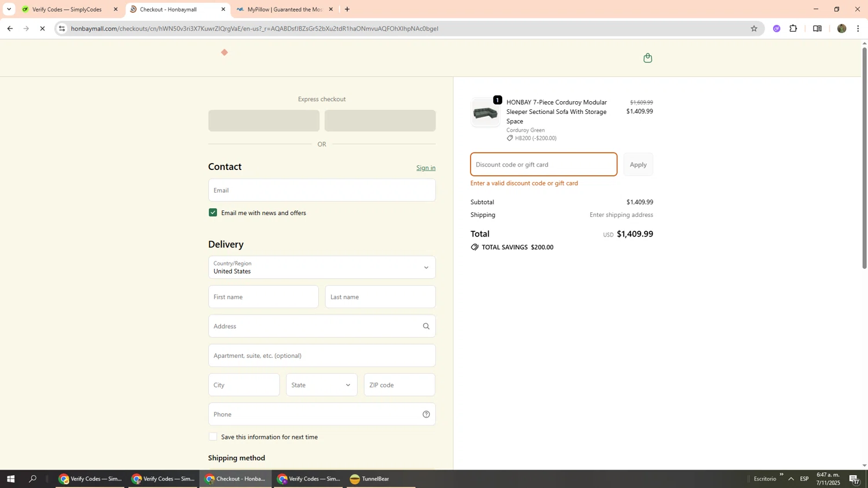The width and height of the screenshot is (868, 488).
Task: Open Checkout Honbaymall taskbar window
Action: point(236,479)
